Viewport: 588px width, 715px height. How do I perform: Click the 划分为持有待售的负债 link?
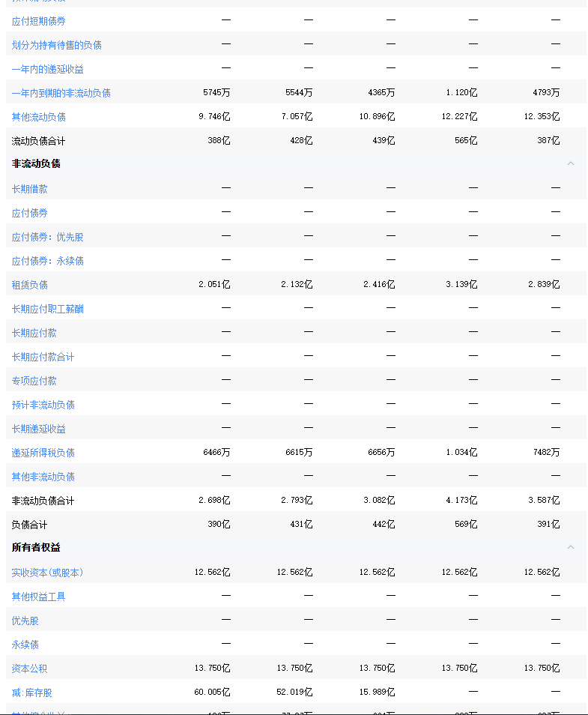click(56, 45)
